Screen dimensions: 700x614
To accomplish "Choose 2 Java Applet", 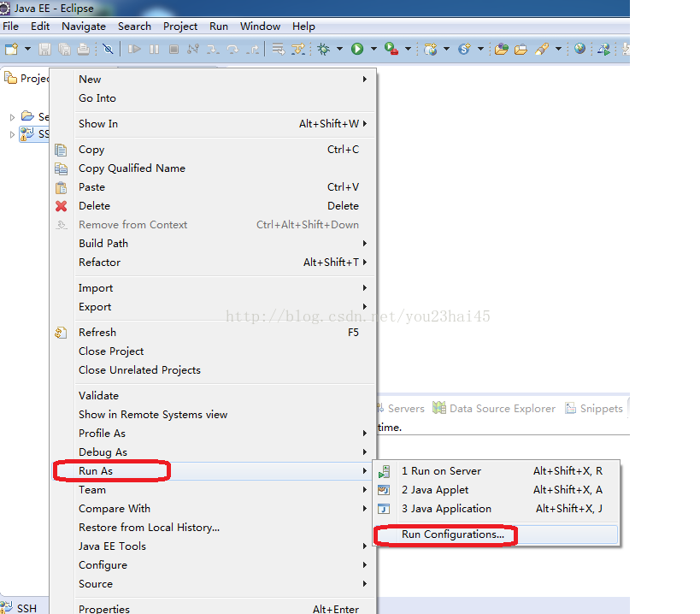I will coord(497,490).
